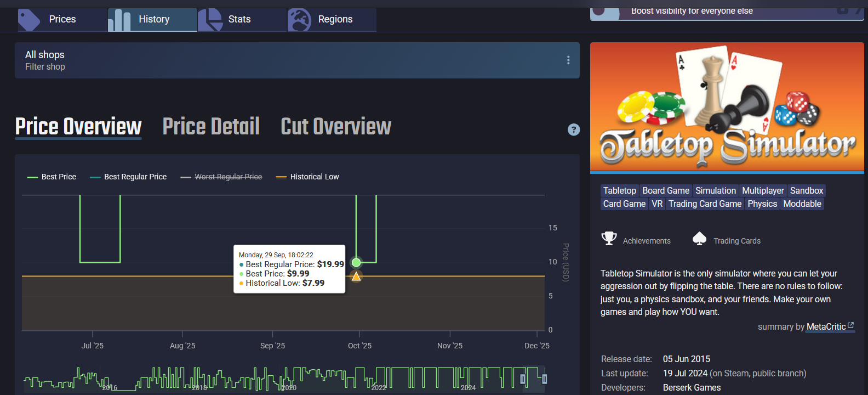Select the Simulation tag
The image size is (868, 395).
tap(716, 190)
